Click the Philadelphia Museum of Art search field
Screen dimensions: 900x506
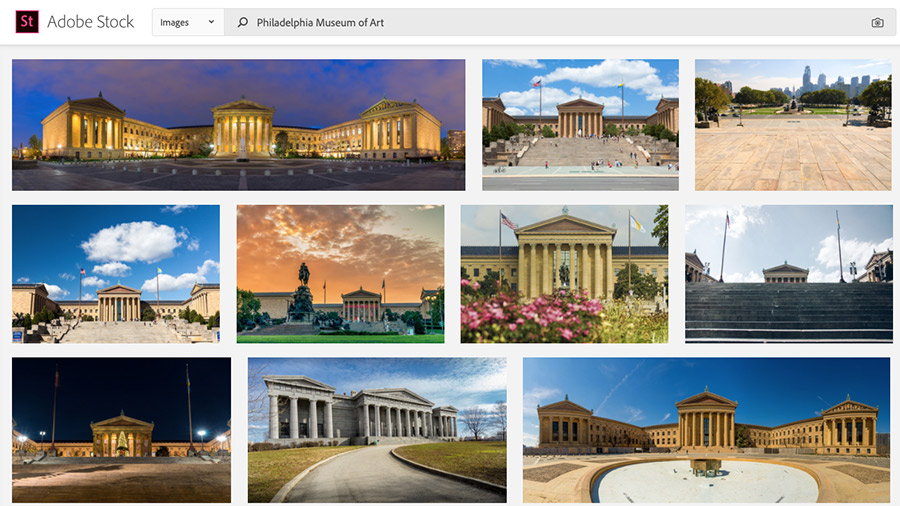click(x=560, y=22)
